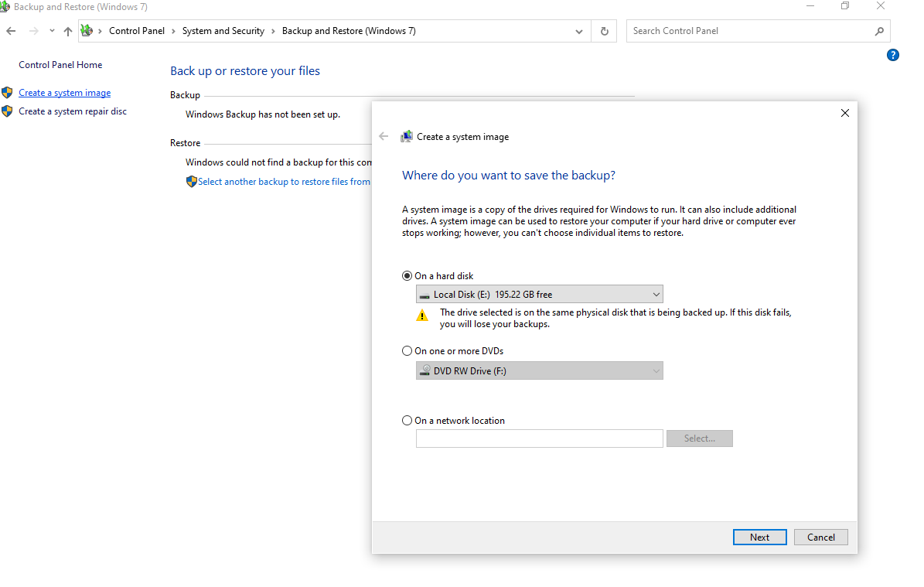Click Create a system image link
The image size is (924, 587).
pyautogui.click(x=65, y=93)
